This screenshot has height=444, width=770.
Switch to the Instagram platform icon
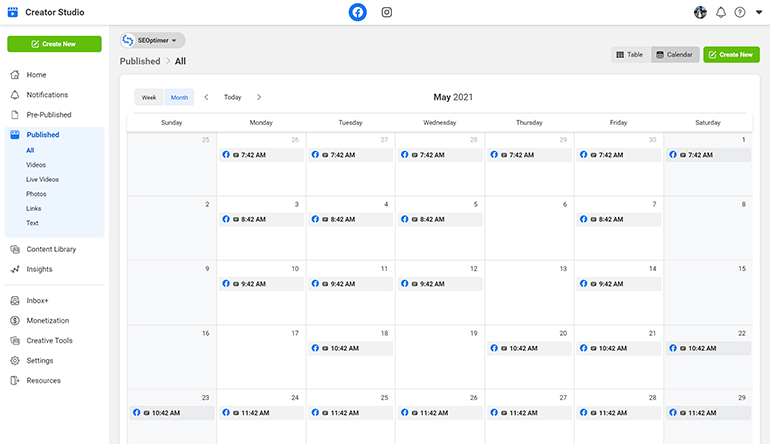(387, 12)
